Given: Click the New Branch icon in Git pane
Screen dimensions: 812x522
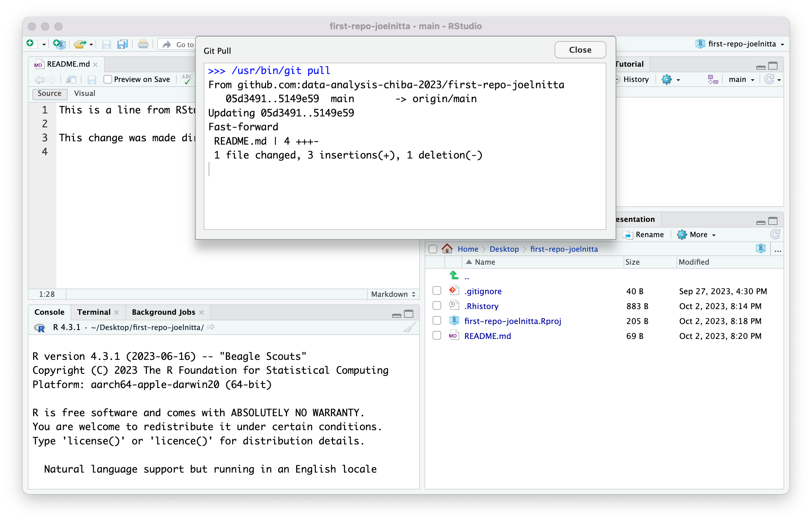Looking at the screenshot, I should pyautogui.click(x=713, y=80).
